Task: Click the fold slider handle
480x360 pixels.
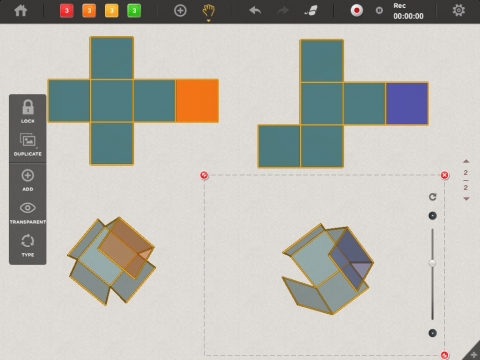Action: 432,263
